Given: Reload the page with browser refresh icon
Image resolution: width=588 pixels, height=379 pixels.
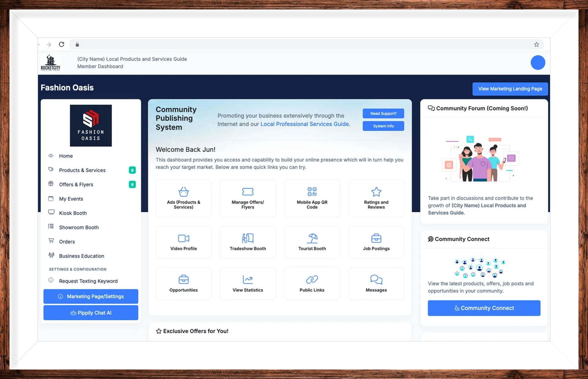Looking at the screenshot, I should (62, 44).
